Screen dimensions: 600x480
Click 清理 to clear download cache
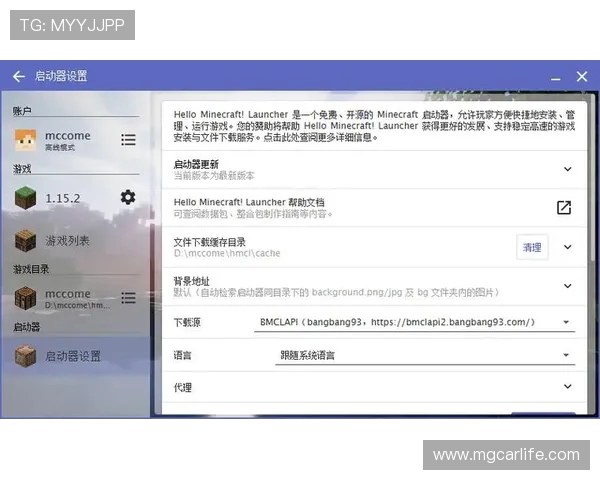click(532, 247)
